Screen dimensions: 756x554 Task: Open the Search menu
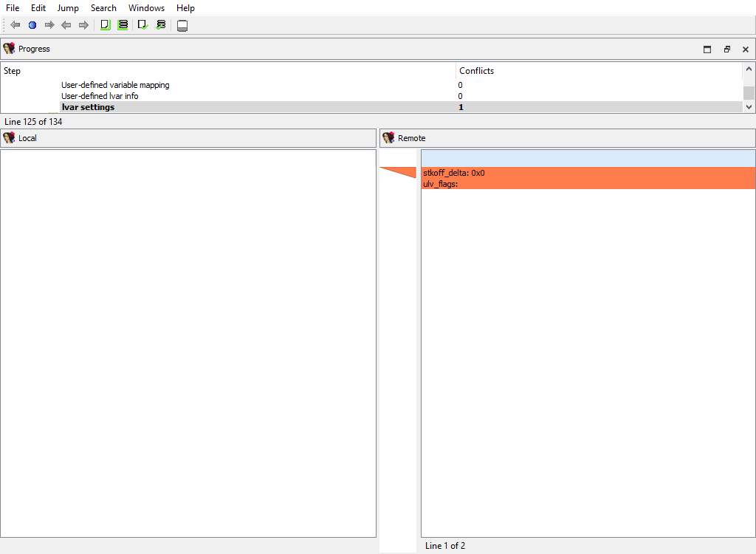103,8
